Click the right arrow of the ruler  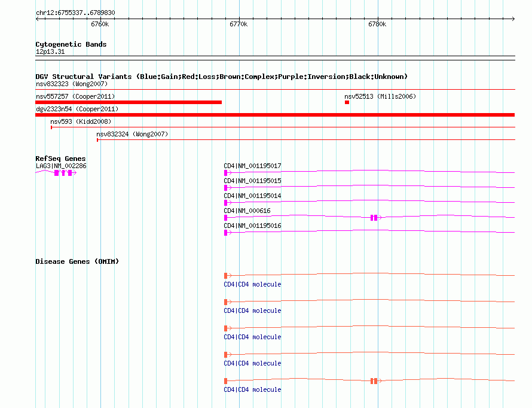513,19
